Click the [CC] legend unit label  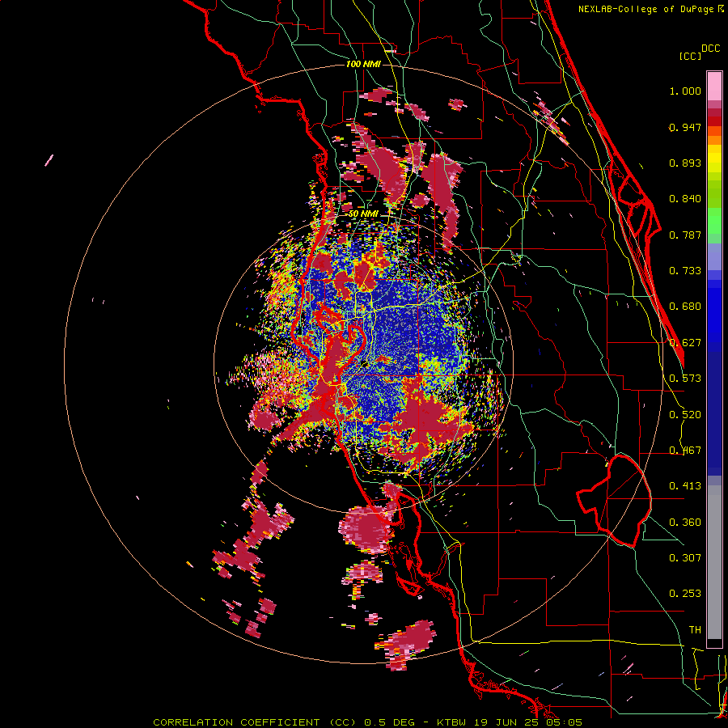691,56
